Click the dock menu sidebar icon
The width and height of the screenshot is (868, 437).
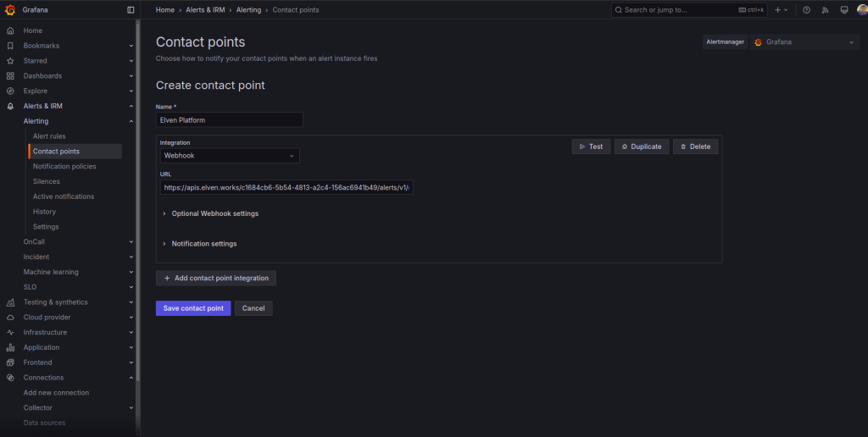pos(131,10)
